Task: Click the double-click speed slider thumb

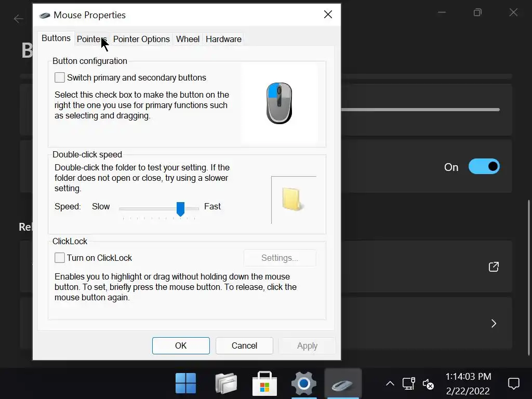Action: point(180,209)
